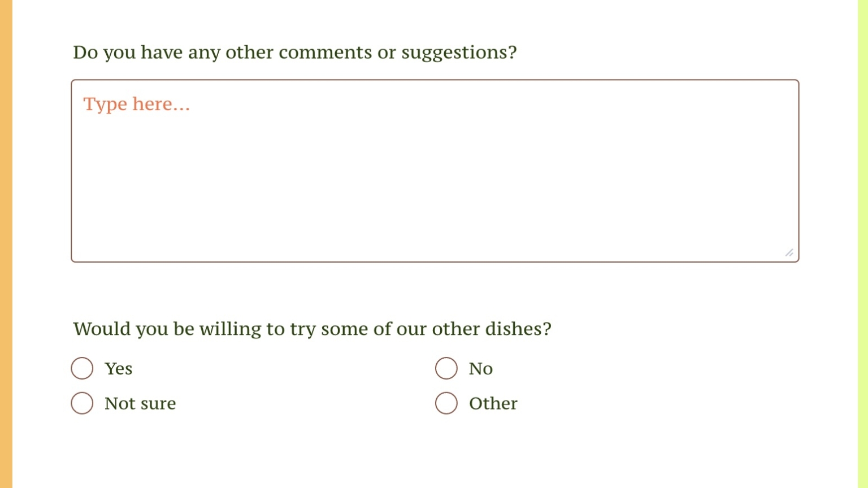Click the orange sidebar strip
868x488 pixels.
(x=6, y=243)
